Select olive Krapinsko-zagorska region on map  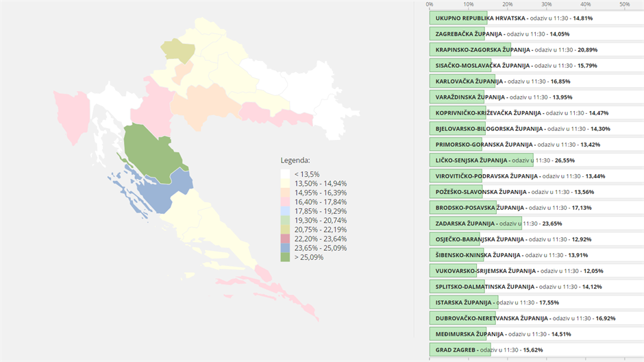tap(177, 51)
